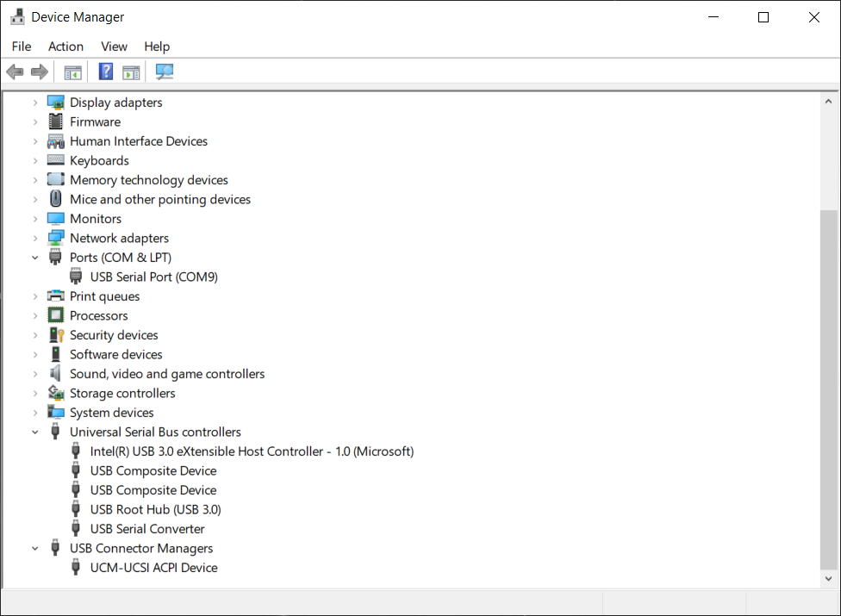Image resolution: width=841 pixels, height=616 pixels.
Task: Select the Print queues label
Action: tap(105, 296)
